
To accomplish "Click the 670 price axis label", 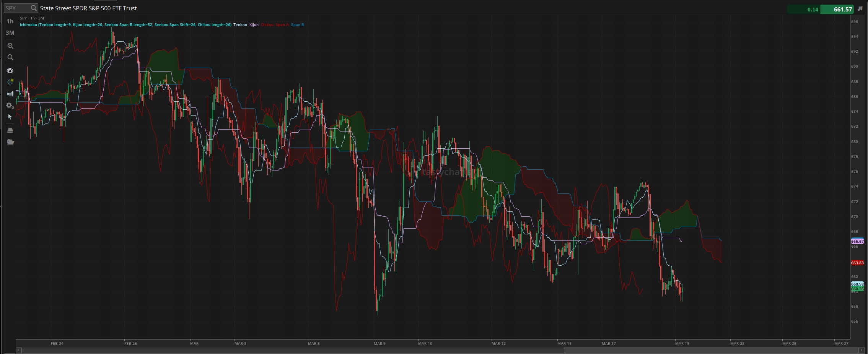I will 855,217.
